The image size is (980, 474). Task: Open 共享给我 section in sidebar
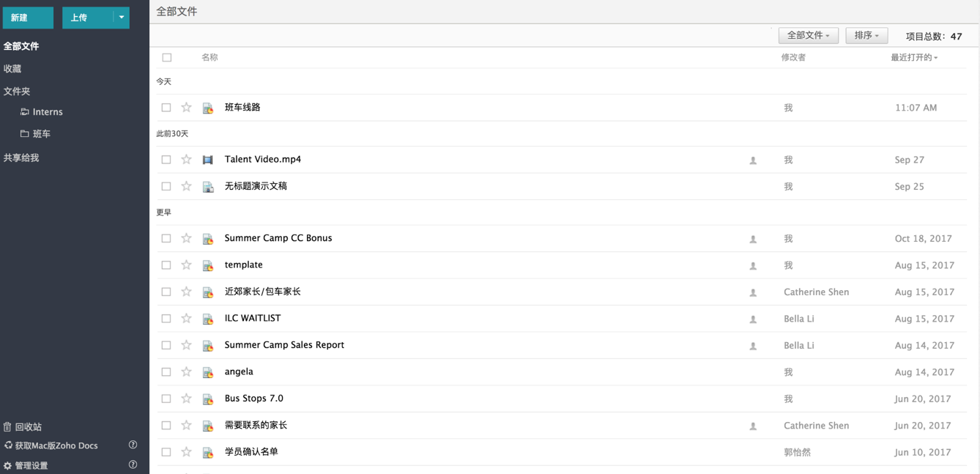21,158
